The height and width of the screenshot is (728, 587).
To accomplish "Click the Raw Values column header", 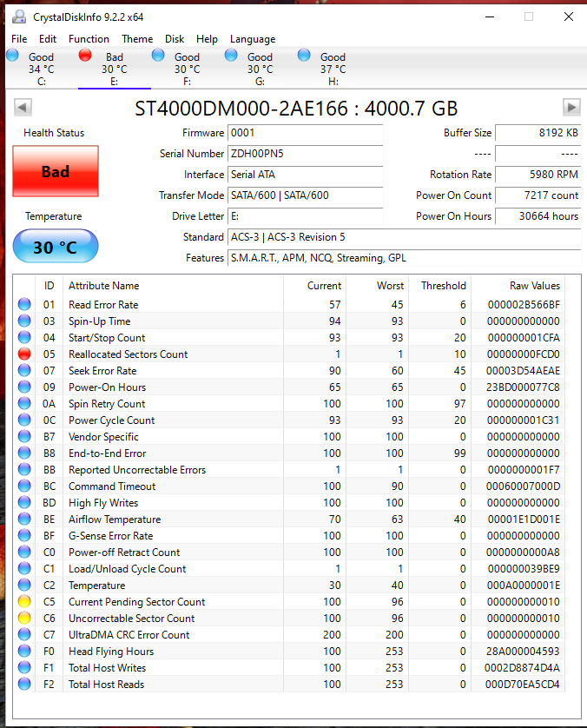I will (518, 286).
